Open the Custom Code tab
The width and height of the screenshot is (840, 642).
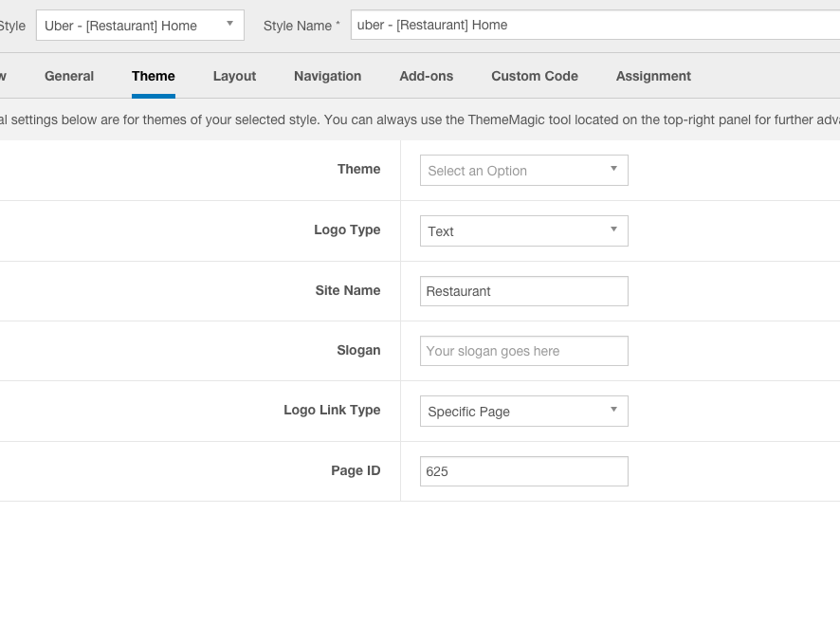535,76
